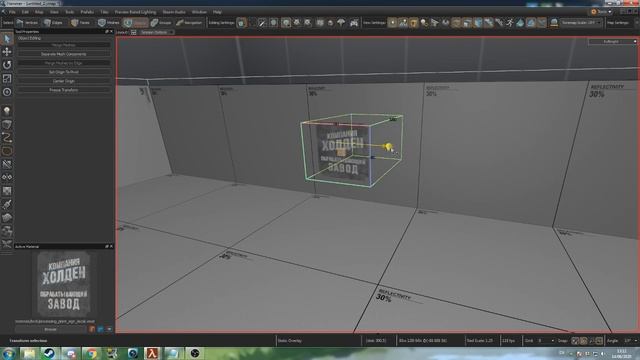
Task: Click the first Editing Settings icon
Action: click(x=241, y=23)
